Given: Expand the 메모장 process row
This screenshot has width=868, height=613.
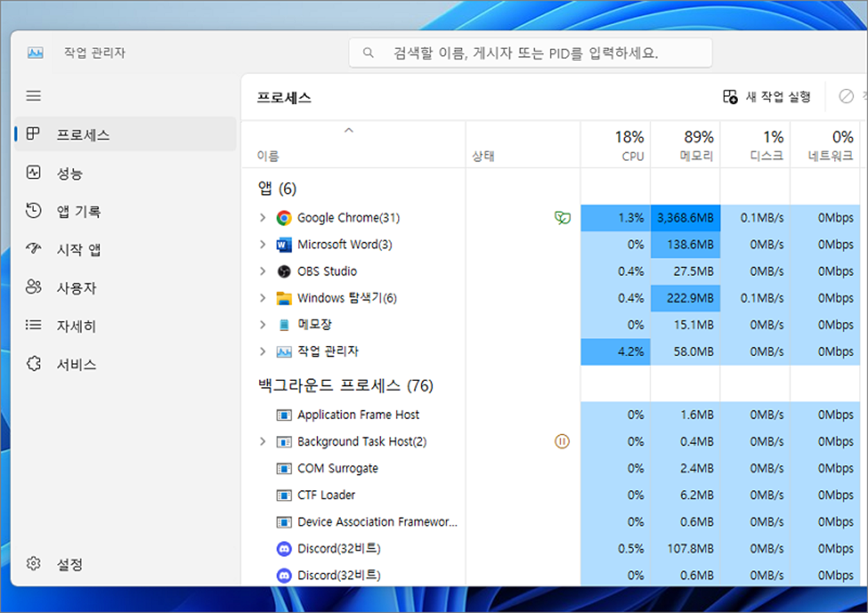Looking at the screenshot, I should pos(262,325).
